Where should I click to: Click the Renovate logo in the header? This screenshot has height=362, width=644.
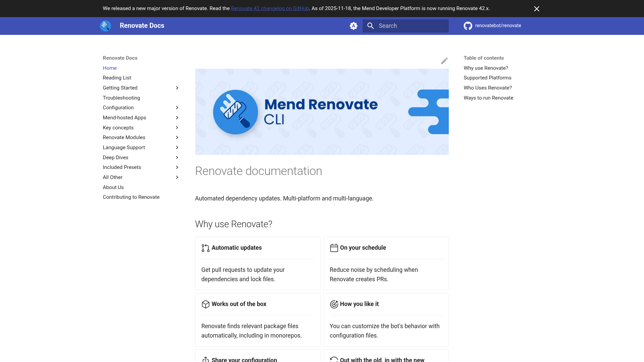[x=105, y=25]
